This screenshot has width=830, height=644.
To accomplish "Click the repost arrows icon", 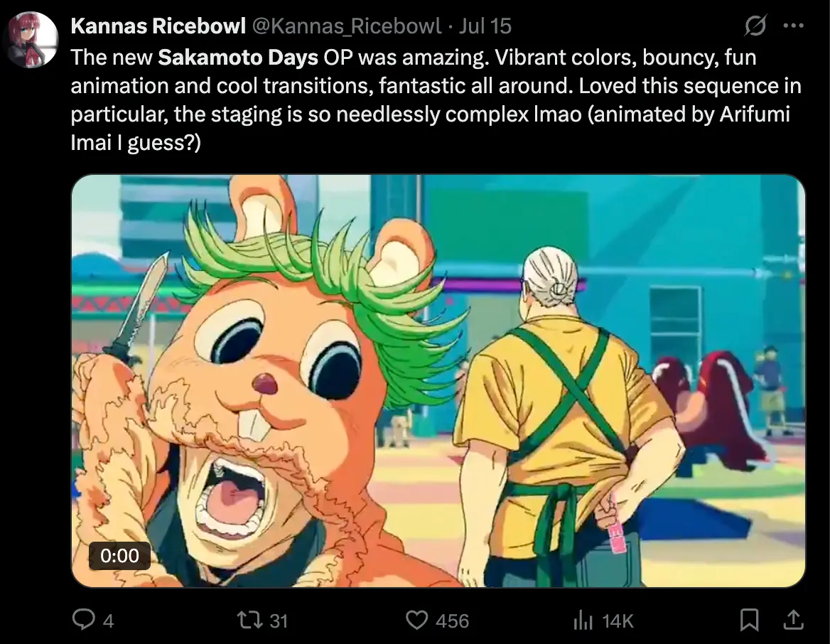I will coord(249,620).
